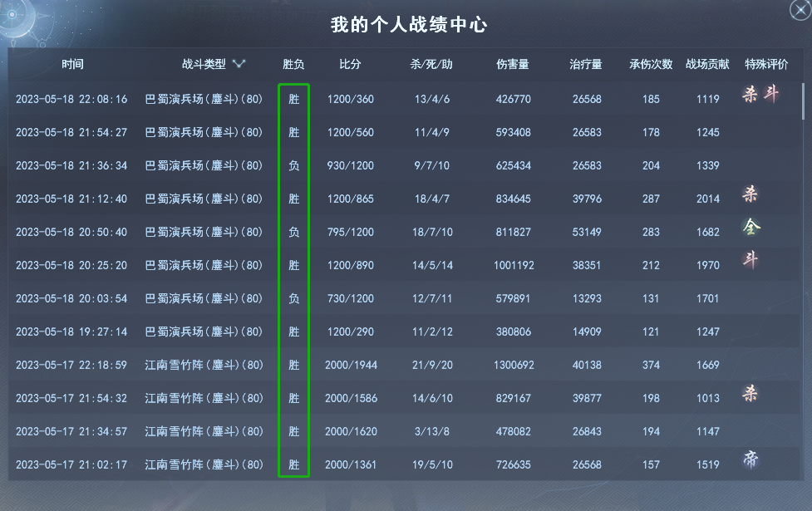Click the healing value 40138

tap(587, 365)
